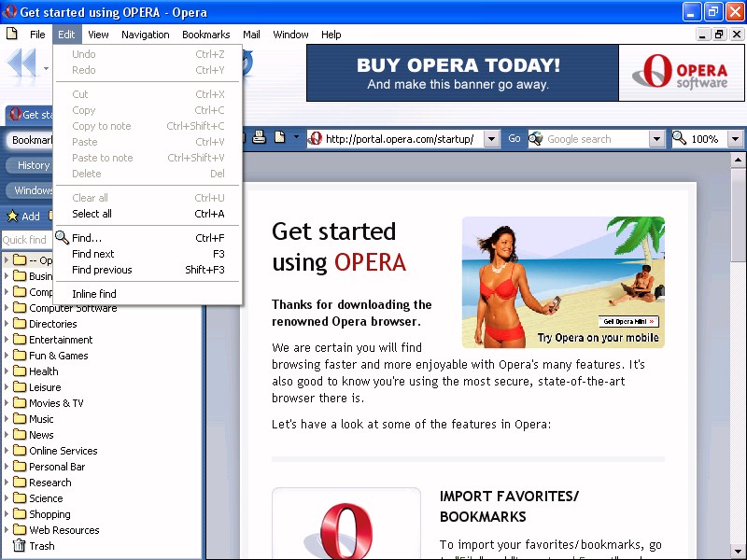
Task: Click the Bookmarks panel button in sidebar
Action: (30, 140)
